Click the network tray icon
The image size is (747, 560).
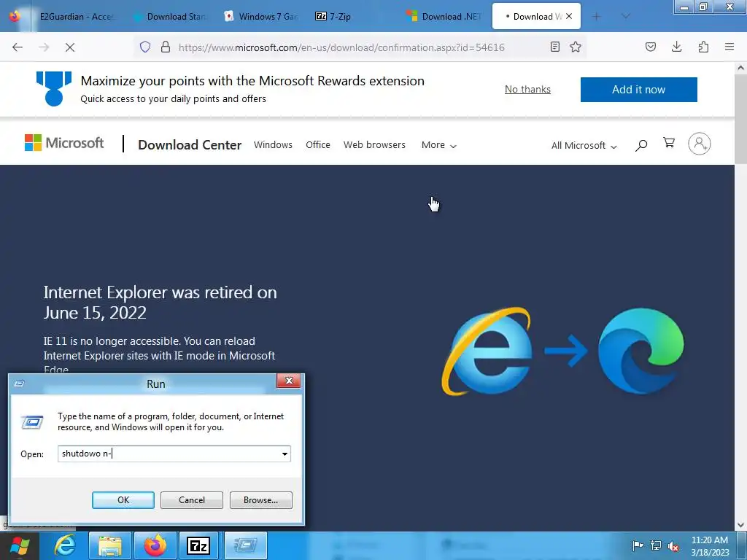(656, 545)
